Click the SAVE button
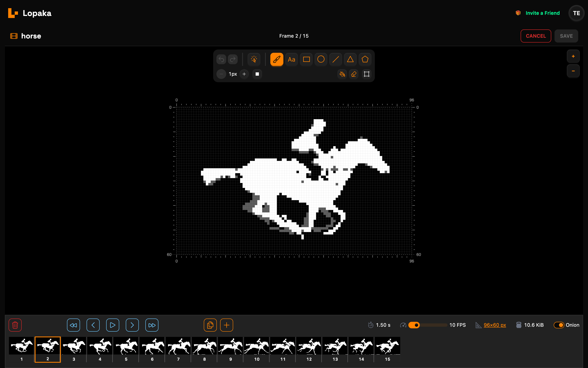 (566, 36)
